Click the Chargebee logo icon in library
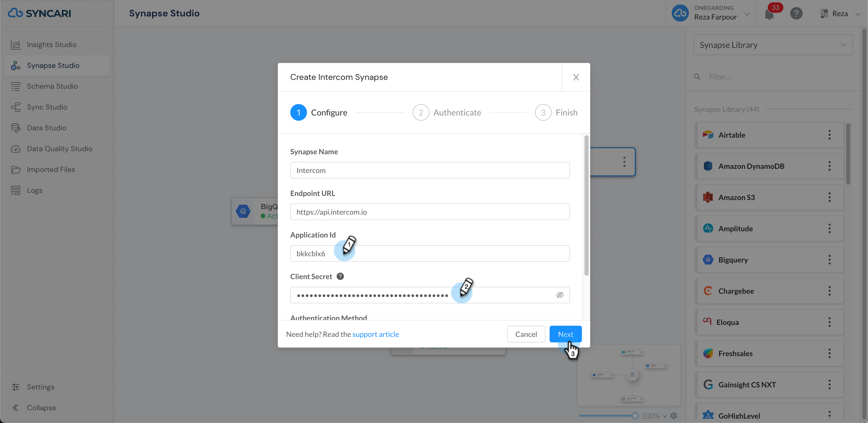This screenshot has height=423, width=868. (x=708, y=291)
